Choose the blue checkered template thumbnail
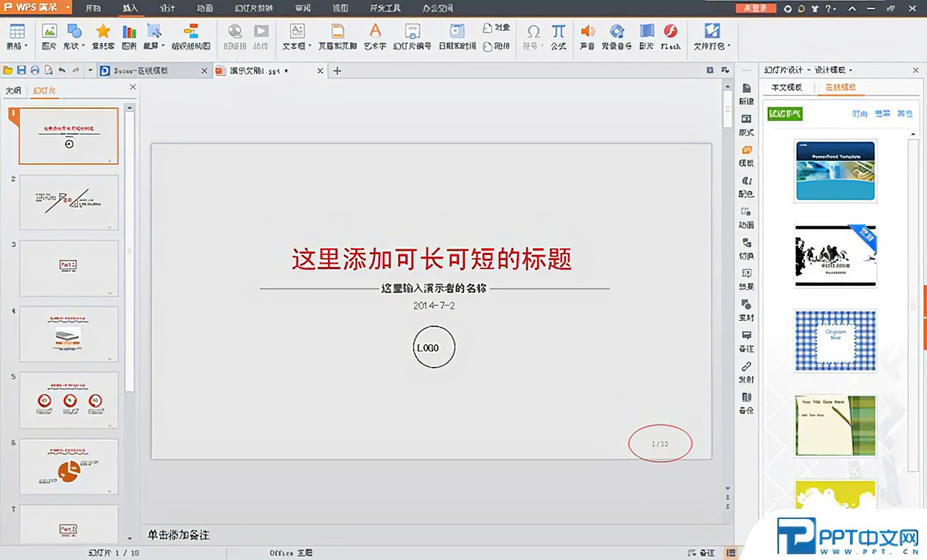927x560 pixels. click(x=835, y=341)
